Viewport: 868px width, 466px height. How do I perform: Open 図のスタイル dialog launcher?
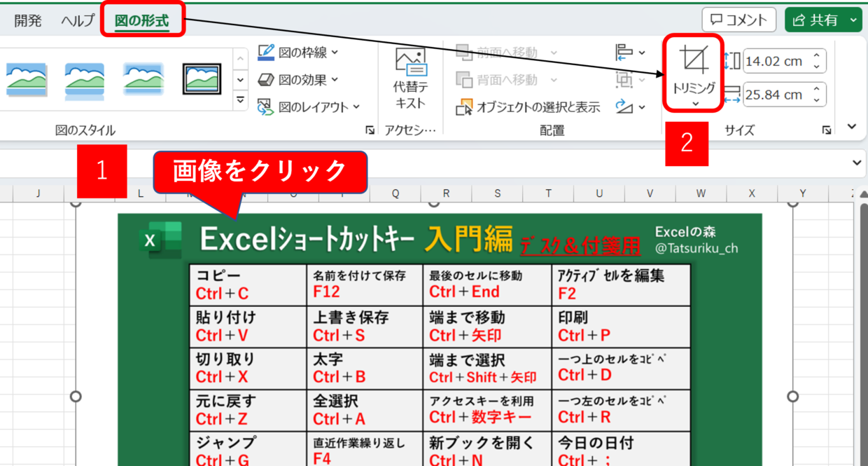pos(369,130)
